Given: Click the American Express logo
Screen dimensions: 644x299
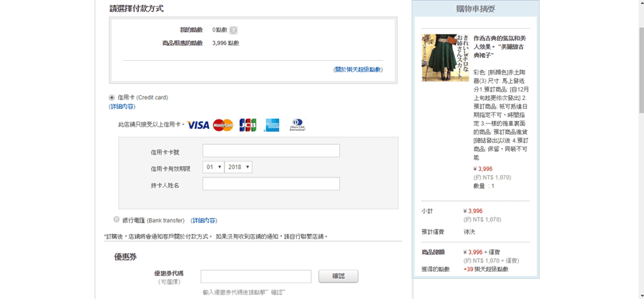Looking at the screenshot, I should [271, 125].
